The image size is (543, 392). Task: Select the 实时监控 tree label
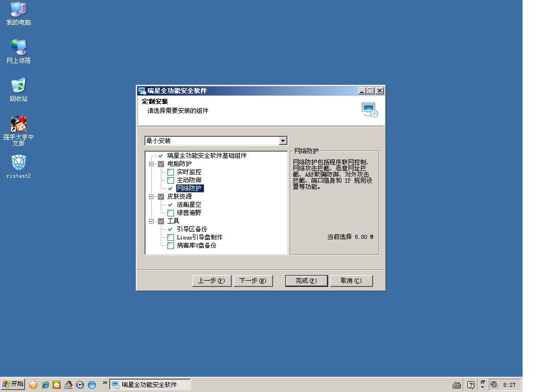click(x=189, y=172)
